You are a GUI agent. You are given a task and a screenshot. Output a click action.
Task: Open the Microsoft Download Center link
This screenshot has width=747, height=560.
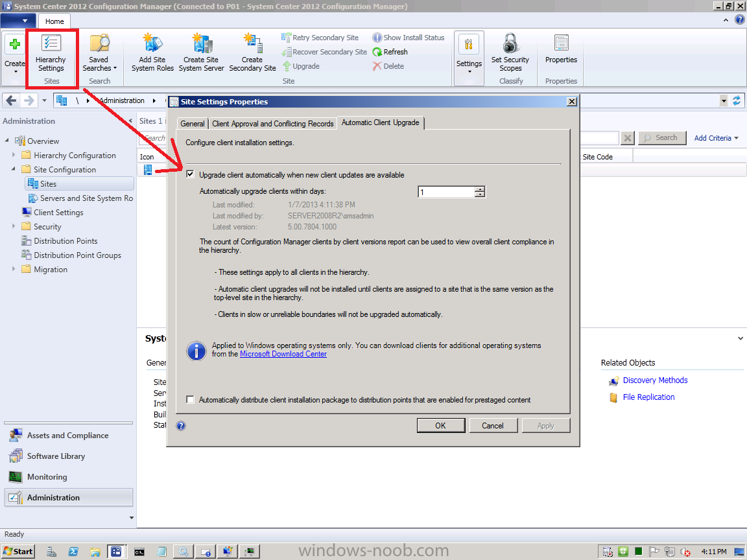click(283, 354)
